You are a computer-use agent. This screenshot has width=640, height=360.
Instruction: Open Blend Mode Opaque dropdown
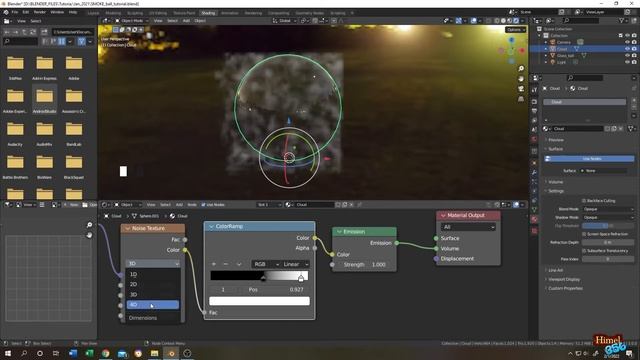point(608,209)
